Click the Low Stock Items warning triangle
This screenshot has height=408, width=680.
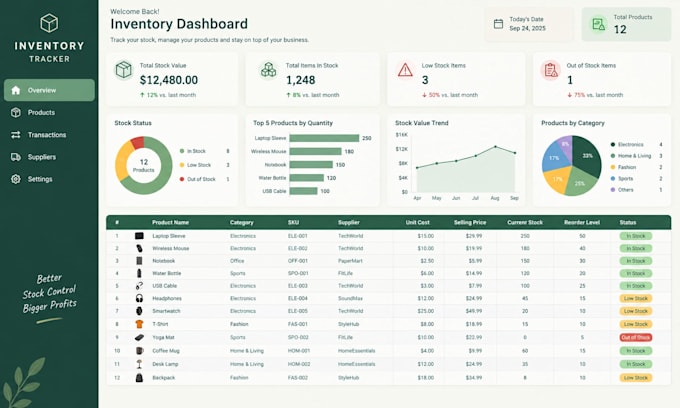[405, 70]
